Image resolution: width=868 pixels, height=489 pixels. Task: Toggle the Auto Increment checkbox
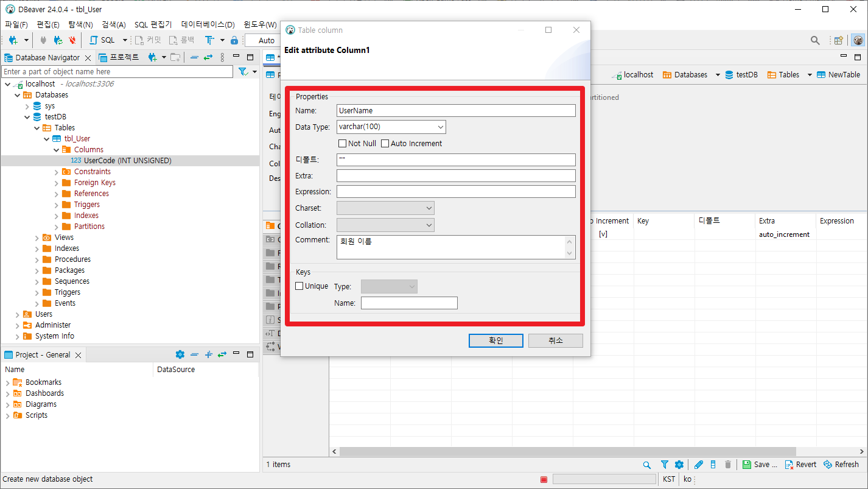tap(385, 144)
